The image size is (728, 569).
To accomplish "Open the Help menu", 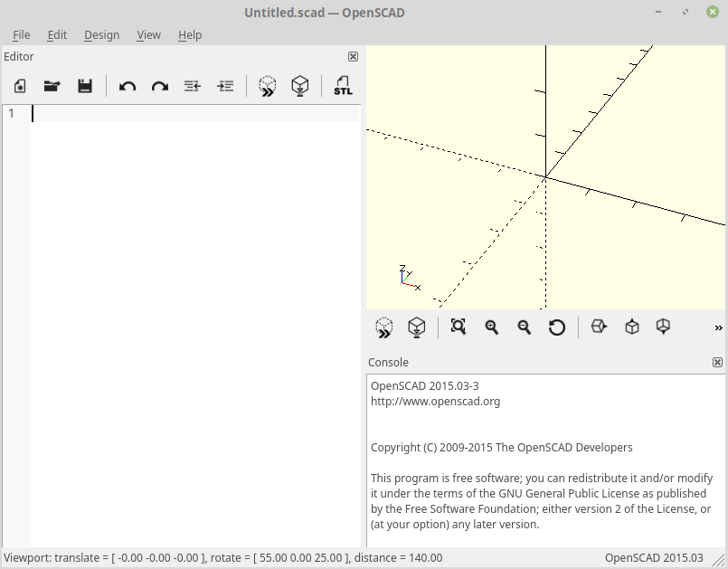I will point(190,35).
